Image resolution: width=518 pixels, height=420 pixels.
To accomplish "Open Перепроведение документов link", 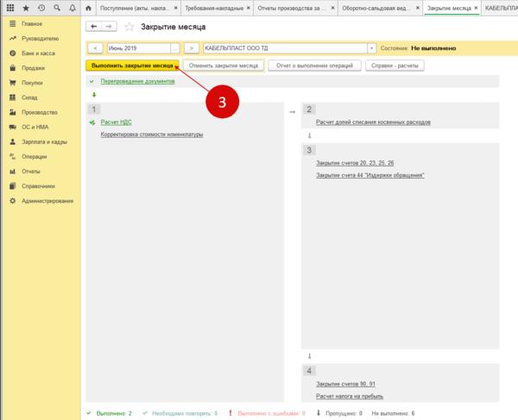I will pos(138,81).
